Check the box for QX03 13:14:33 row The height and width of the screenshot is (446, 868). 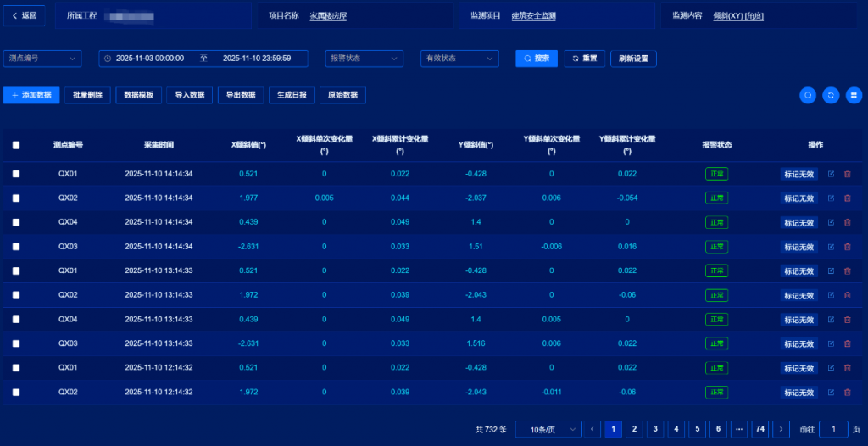point(16,343)
